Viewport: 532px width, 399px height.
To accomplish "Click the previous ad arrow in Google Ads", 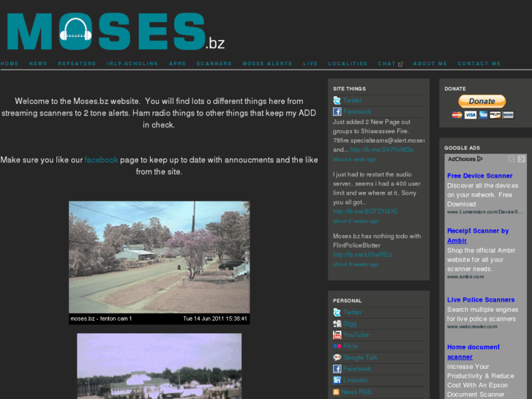I will (x=512, y=159).
